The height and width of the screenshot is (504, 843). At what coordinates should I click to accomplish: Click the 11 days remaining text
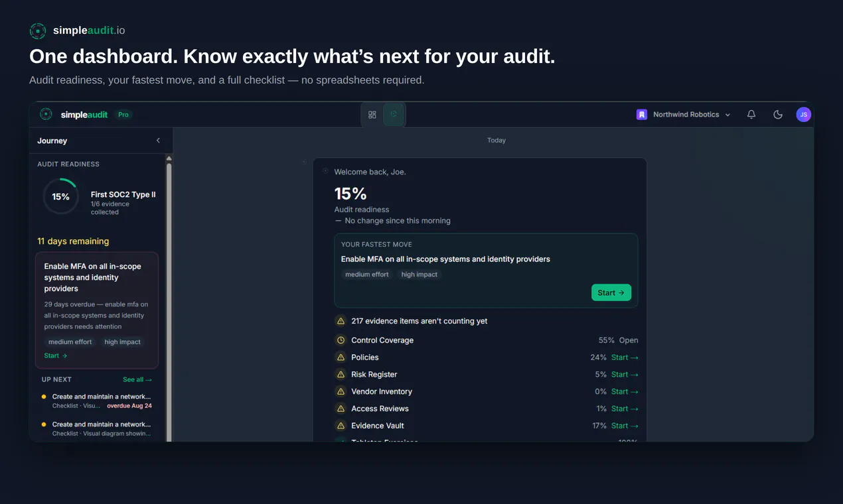click(73, 241)
